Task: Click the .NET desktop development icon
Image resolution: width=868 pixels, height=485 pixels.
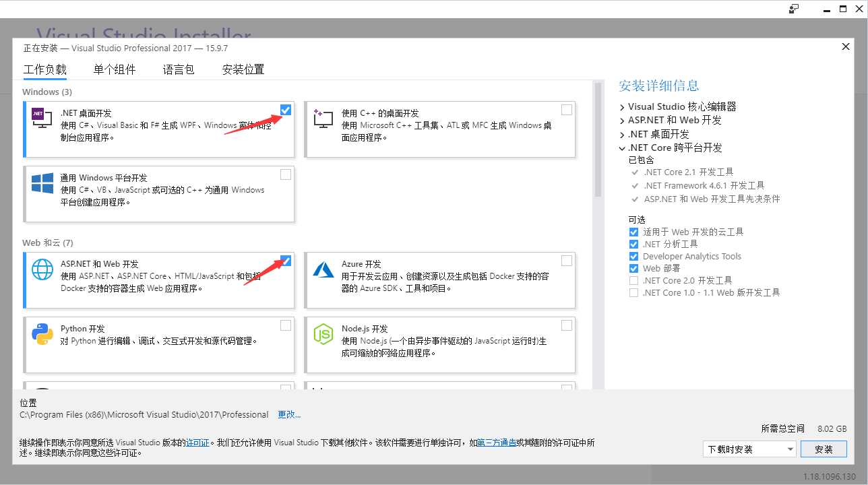Action: click(x=42, y=119)
